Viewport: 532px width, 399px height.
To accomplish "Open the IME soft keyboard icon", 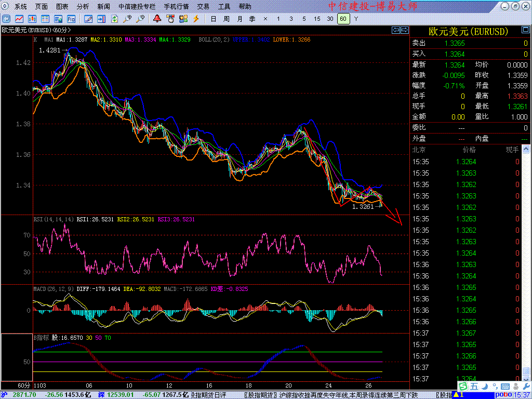I will [505, 387].
